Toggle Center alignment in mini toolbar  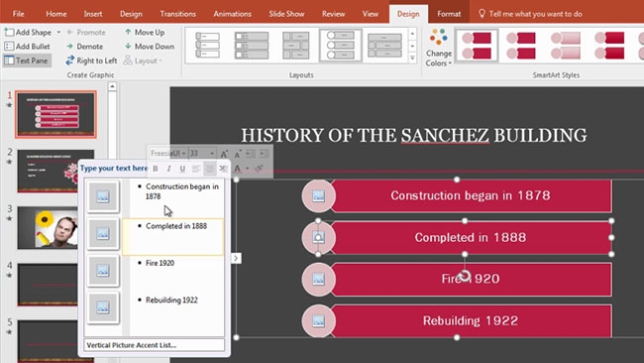(209, 169)
